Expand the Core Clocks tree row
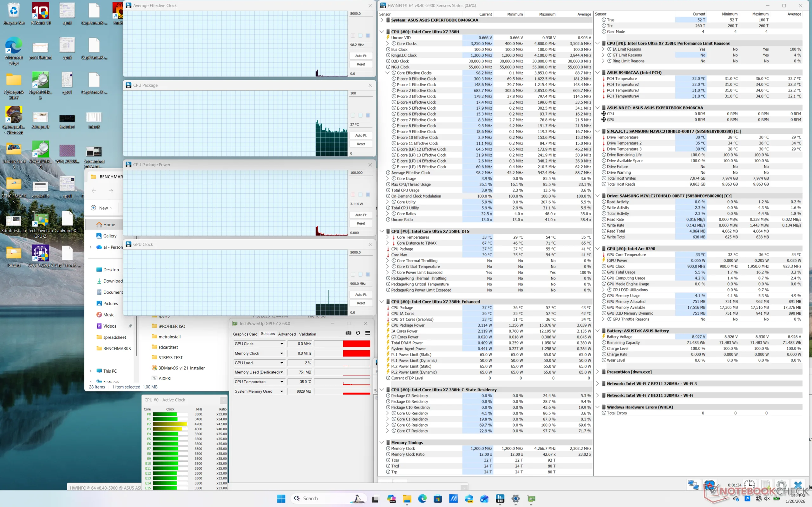 (388, 44)
